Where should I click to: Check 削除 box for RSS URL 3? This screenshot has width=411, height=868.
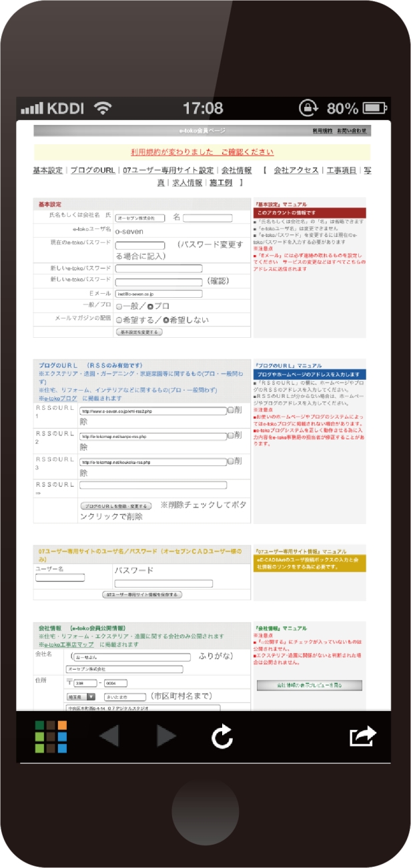coord(231,461)
